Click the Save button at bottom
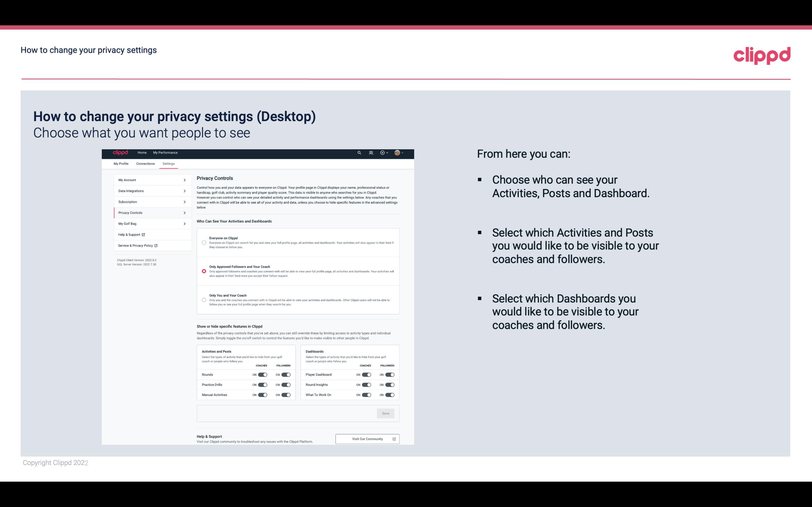812x507 pixels. [385, 413]
